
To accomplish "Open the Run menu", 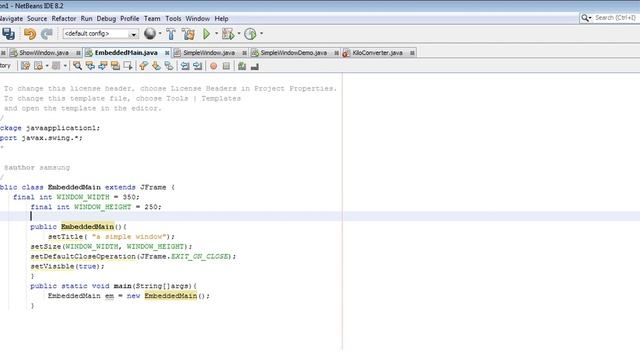I will point(87,19).
